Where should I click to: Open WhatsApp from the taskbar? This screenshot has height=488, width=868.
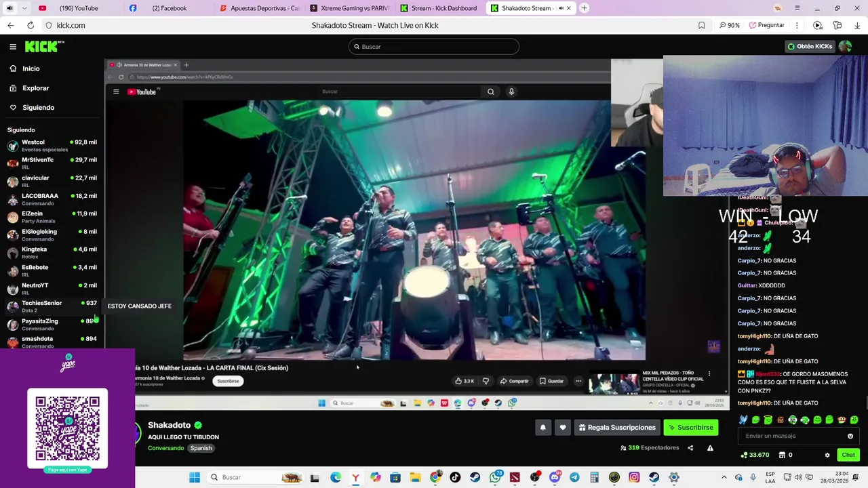tap(495, 477)
